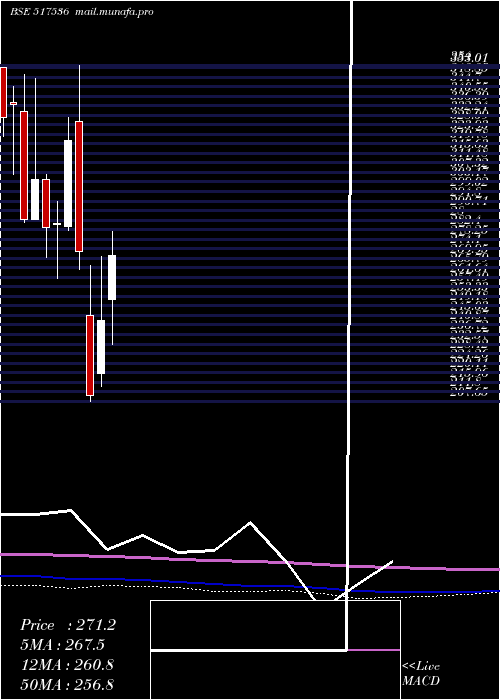Click the '12MA : 260.8' value
Image resolution: width=500 pixels, height=700 pixels.
click(67, 665)
